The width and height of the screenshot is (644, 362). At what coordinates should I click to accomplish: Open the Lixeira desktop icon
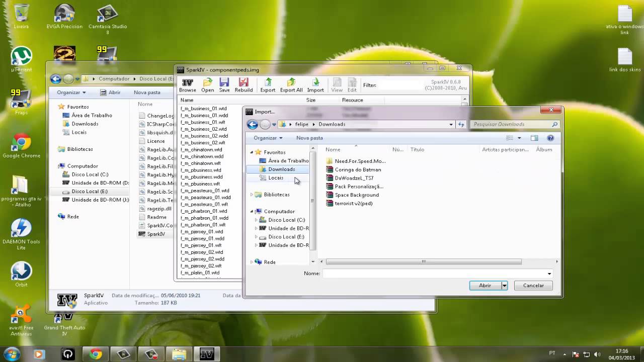pos(21,16)
